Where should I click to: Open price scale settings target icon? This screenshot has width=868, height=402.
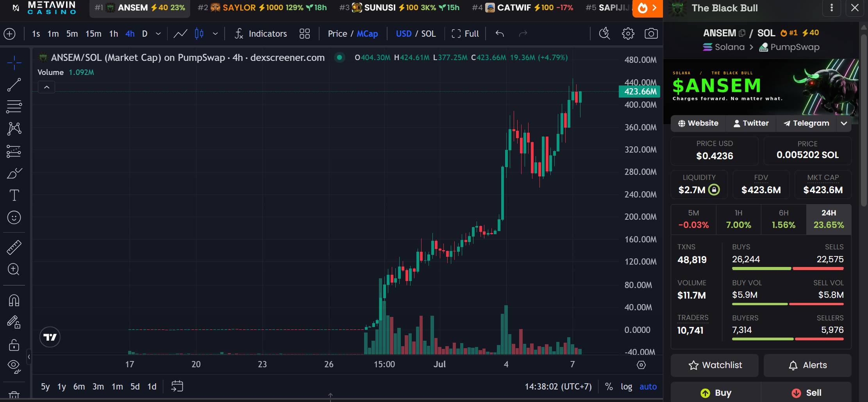click(x=641, y=365)
